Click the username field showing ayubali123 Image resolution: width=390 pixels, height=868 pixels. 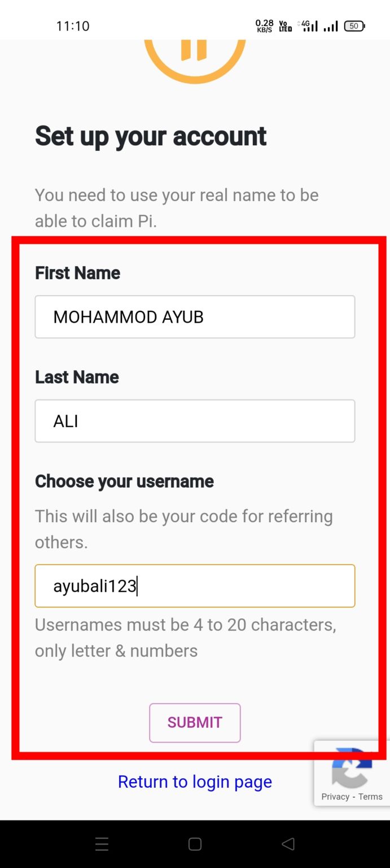point(195,586)
